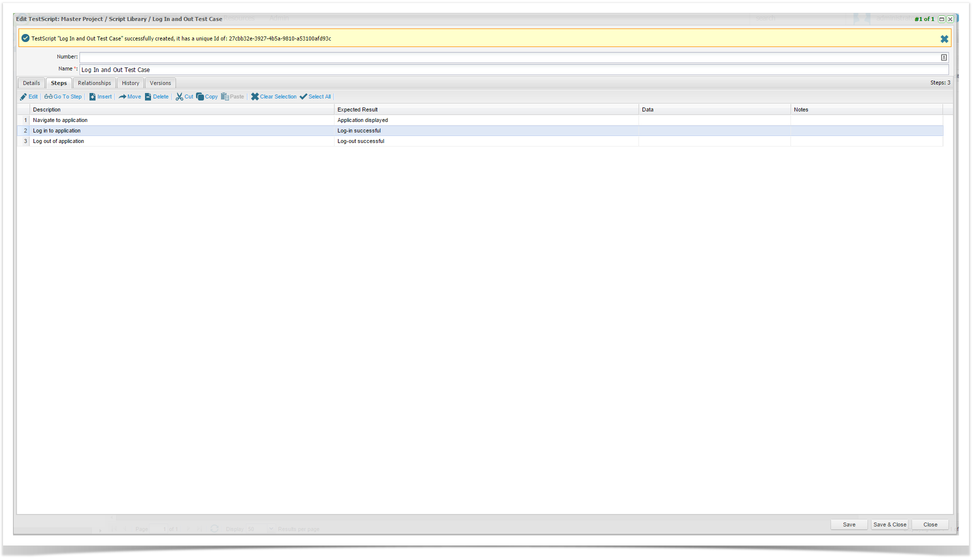Click the Move arrow icon
The height and width of the screenshot is (560, 976).
[x=122, y=97]
